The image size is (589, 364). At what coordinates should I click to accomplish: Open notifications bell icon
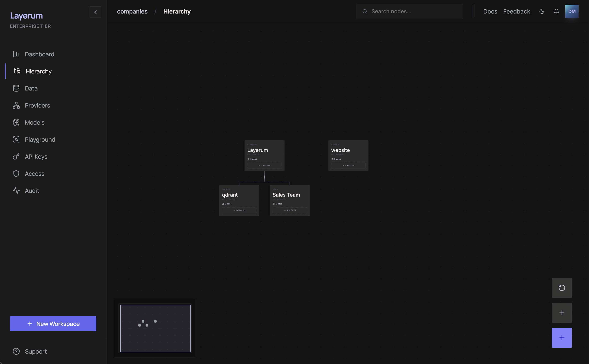556,12
